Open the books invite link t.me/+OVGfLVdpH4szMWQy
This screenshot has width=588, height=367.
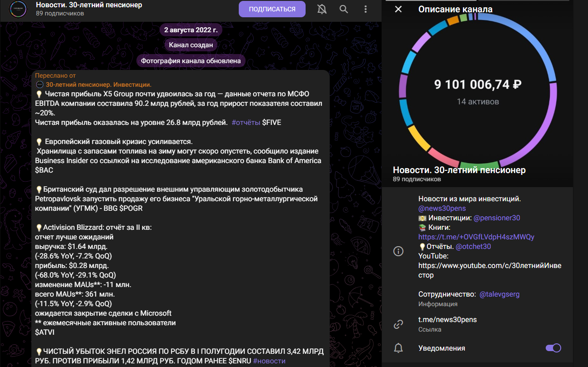tap(476, 237)
